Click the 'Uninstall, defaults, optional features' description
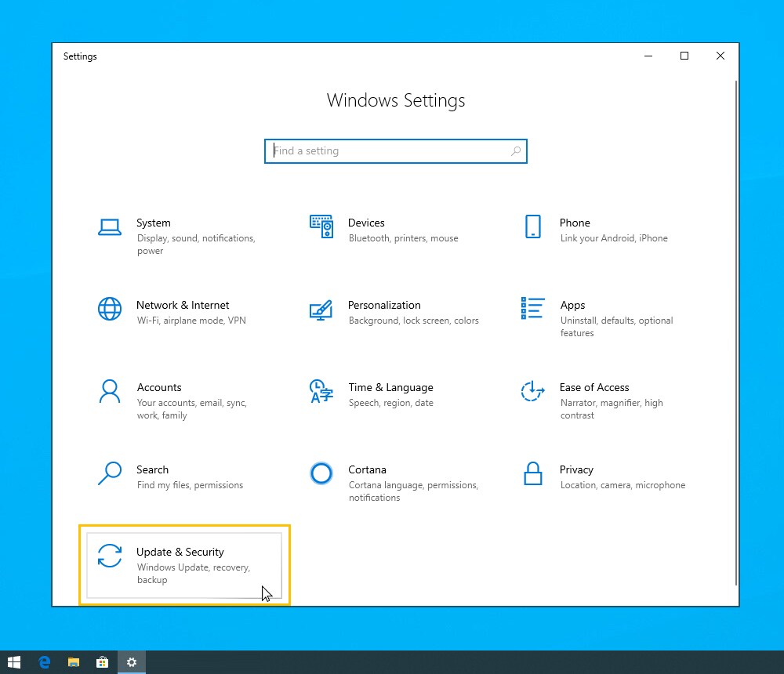This screenshot has height=674, width=784. click(616, 327)
